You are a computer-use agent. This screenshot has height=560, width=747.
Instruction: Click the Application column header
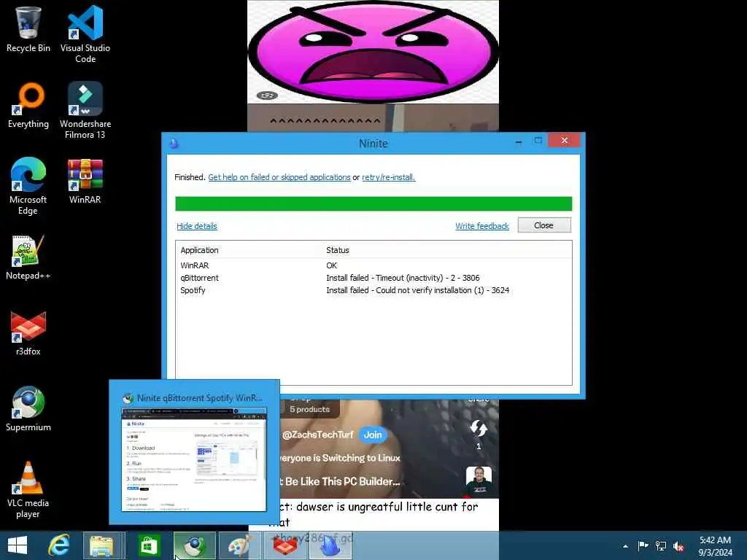pos(199,250)
